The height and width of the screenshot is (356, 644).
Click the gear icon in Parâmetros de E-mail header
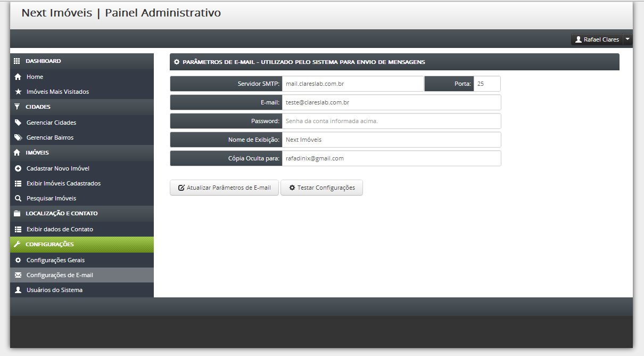(x=177, y=62)
